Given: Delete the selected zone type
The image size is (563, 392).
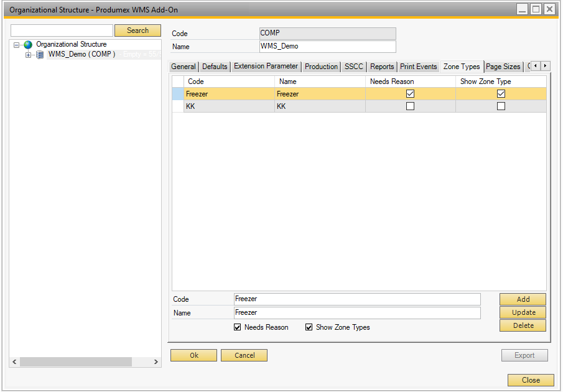Looking at the screenshot, I should [523, 325].
